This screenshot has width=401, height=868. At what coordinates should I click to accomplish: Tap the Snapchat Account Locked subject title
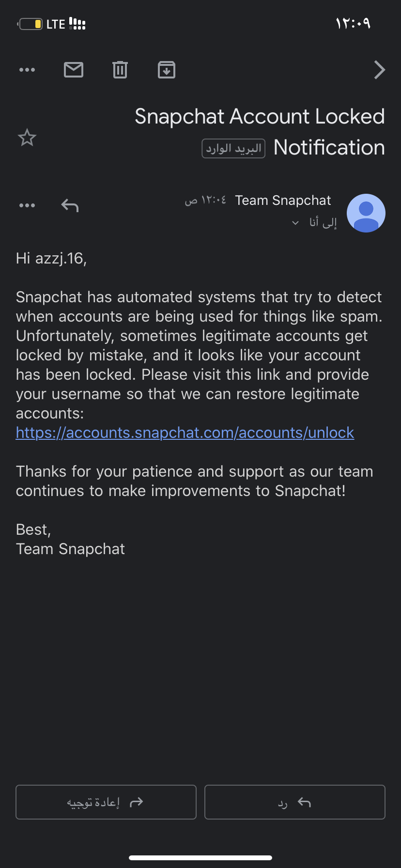click(260, 117)
